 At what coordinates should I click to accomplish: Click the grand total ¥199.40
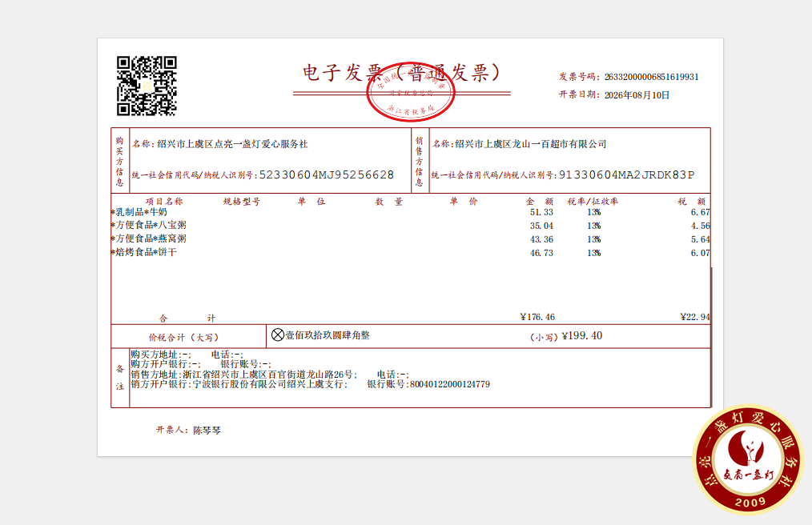click(582, 335)
